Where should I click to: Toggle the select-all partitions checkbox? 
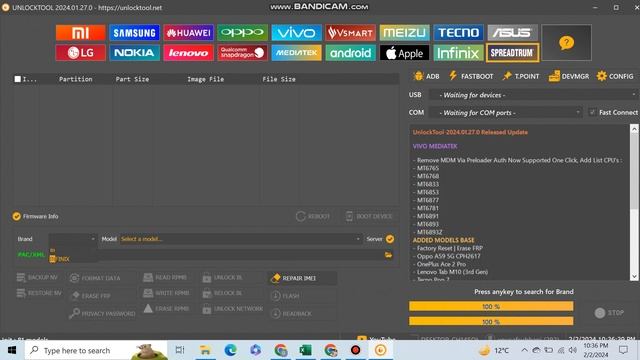point(18,79)
